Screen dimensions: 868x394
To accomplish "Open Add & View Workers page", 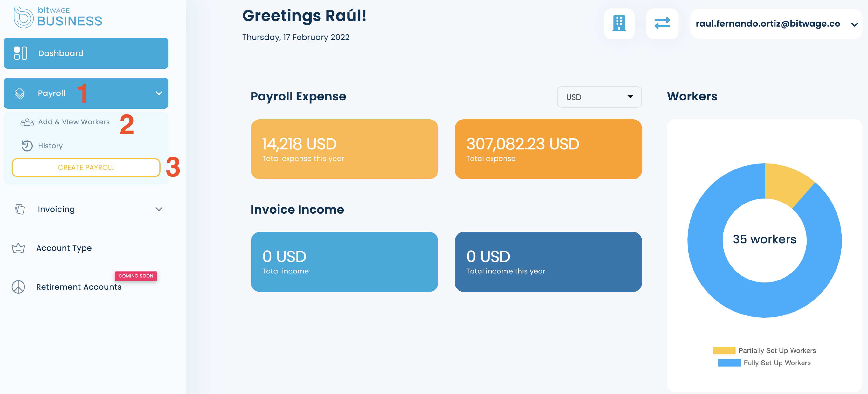I will (x=74, y=122).
